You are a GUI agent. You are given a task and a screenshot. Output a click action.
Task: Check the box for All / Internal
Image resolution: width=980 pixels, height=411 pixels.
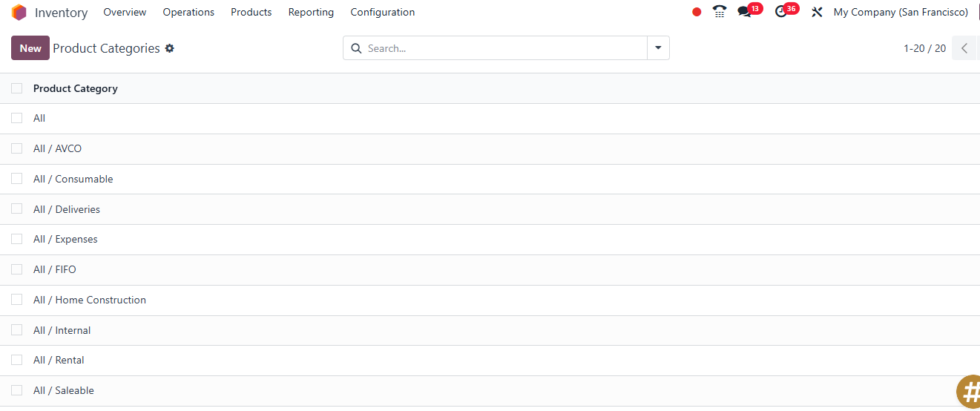pos(17,330)
